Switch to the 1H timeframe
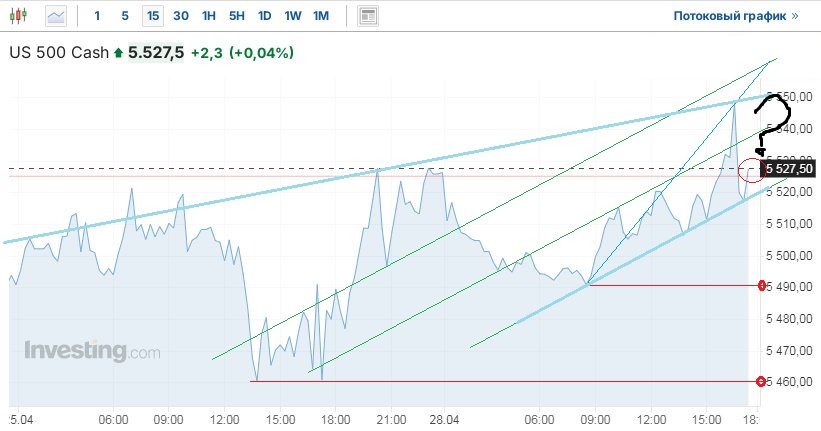This screenshot has height=431, width=821. [208, 16]
